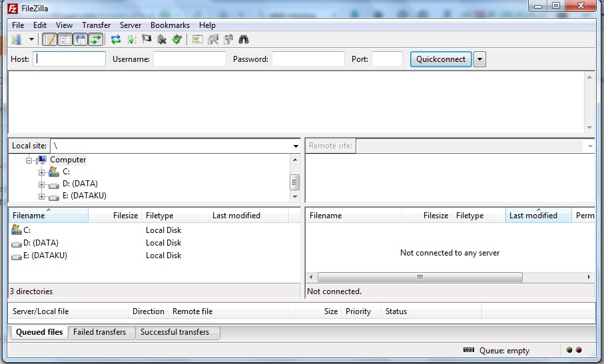Select C: drive row in local file list
The width and height of the screenshot is (604, 364).
[x=154, y=230]
